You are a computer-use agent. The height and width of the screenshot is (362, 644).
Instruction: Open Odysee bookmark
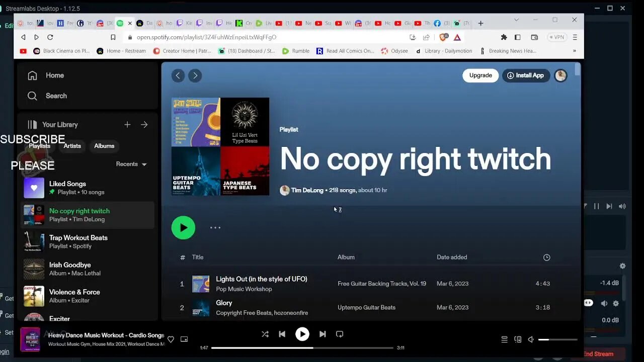[x=394, y=51]
